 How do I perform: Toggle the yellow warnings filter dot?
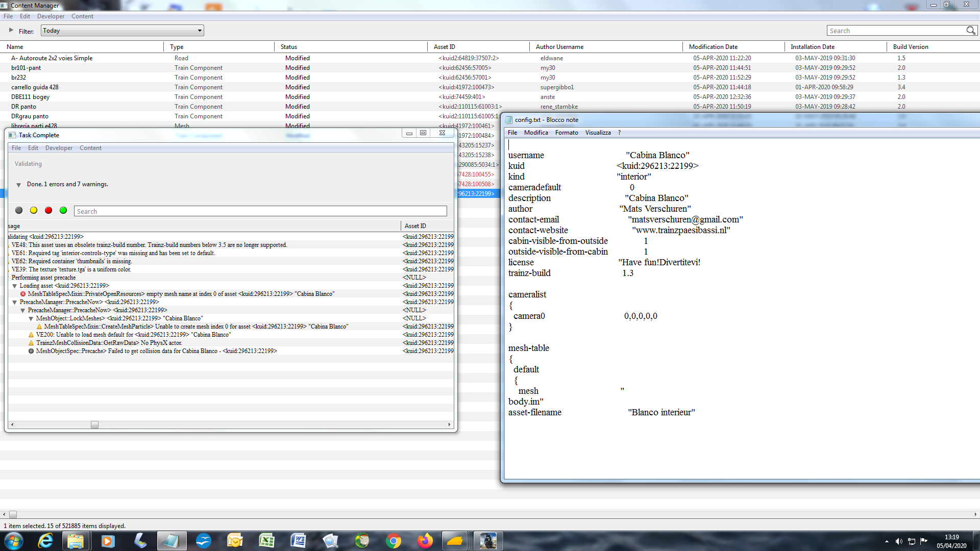[x=34, y=210]
